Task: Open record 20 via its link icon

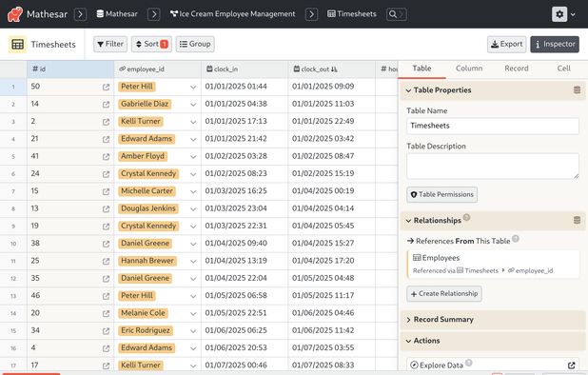Action: pyautogui.click(x=107, y=313)
